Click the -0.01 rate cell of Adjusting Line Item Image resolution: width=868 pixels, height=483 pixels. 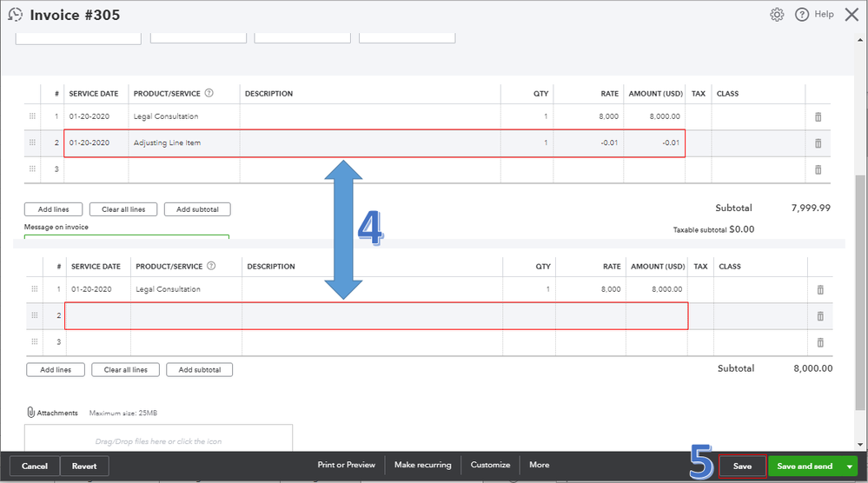(588, 142)
